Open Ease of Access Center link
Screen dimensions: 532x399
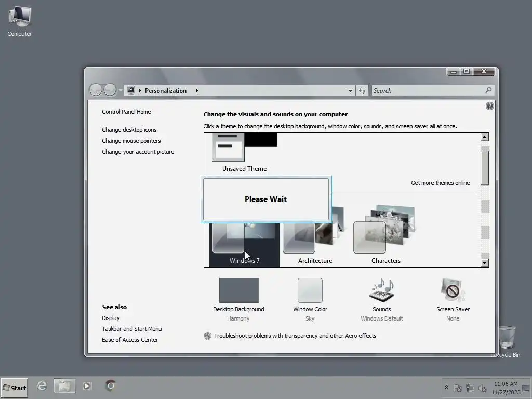(129, 340)
